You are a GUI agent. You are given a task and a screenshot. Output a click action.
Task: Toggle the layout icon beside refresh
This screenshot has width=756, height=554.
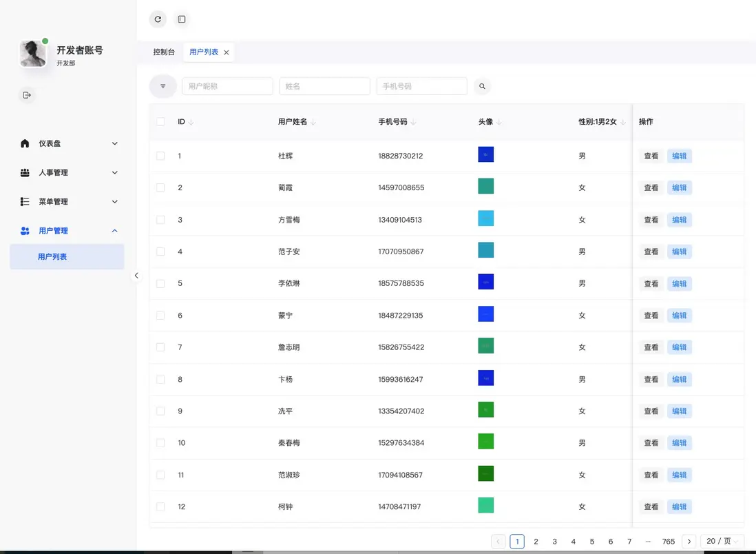[x=182, y=19]
